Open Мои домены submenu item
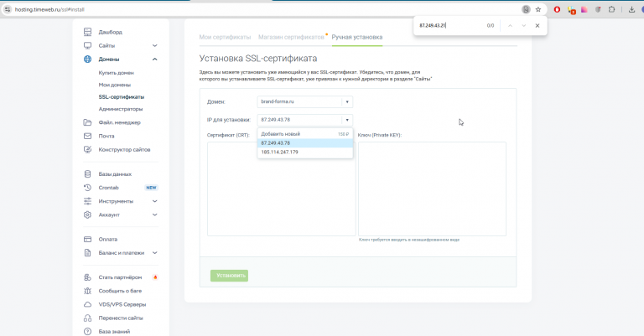This screenshot has width=644, height=336. point(115,85)
